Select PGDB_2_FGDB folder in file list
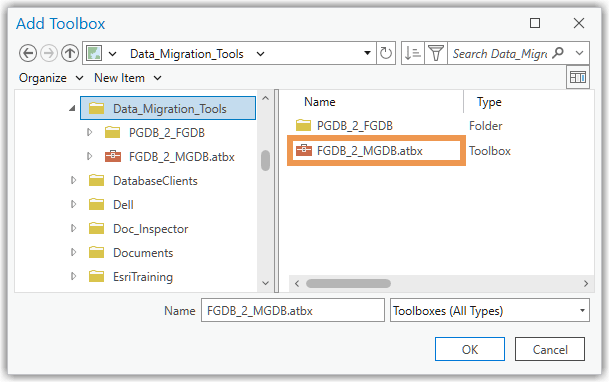Viewport: 610px width, 383px height. point(354,126)
